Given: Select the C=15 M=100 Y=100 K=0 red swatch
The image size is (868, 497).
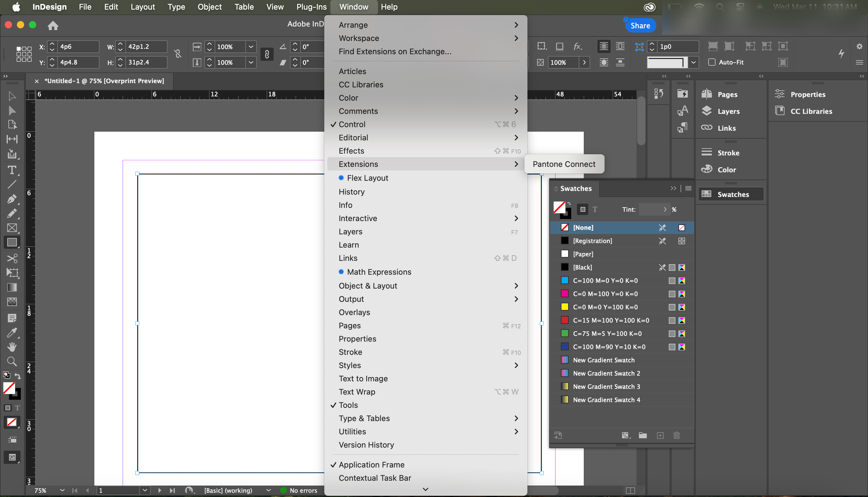Looking at the screenshot, I should pos(611,320).
